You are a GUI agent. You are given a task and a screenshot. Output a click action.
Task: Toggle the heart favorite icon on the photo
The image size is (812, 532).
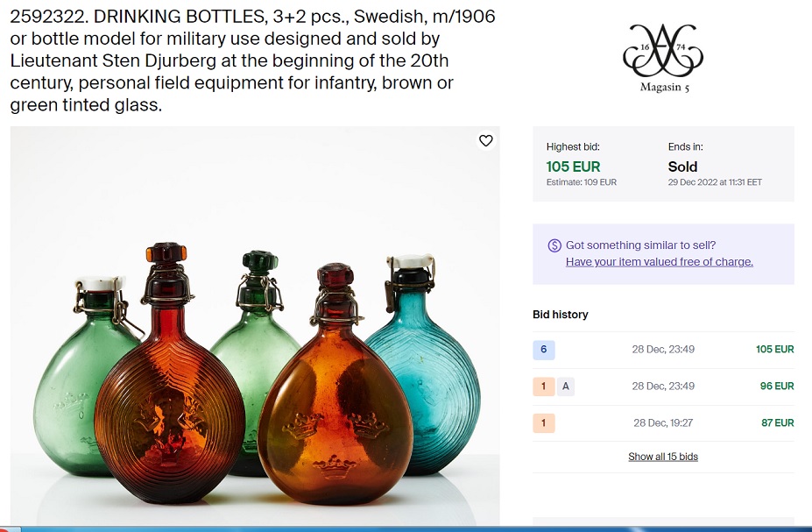(x=486, y=140)
